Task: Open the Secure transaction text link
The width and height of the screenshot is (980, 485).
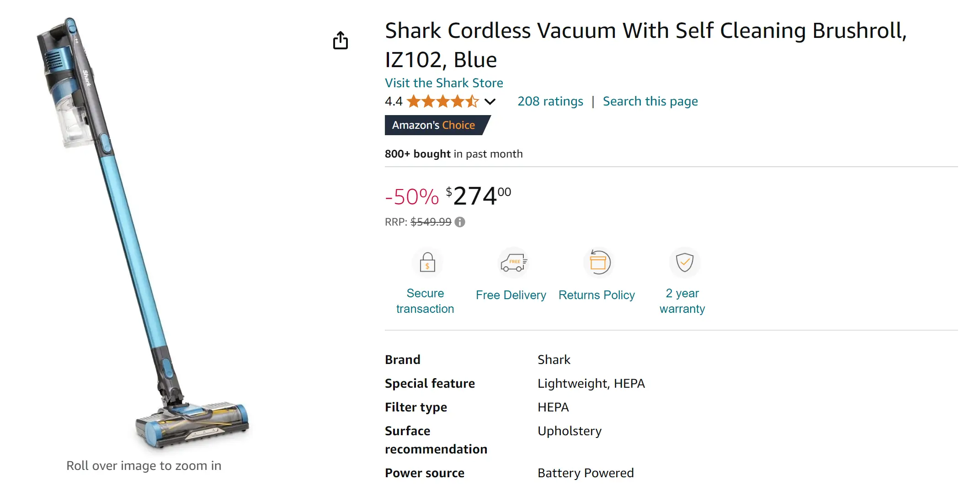Action: tap(425, 301)
